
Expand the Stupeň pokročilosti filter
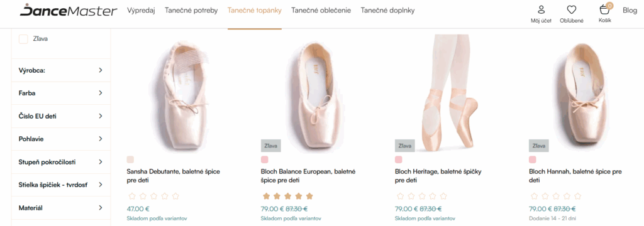[61, 162]
